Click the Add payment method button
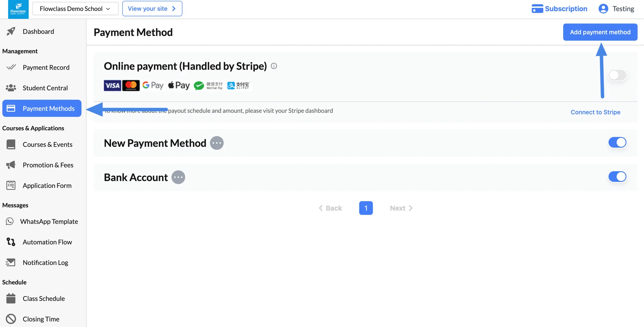 pos(600,32)
